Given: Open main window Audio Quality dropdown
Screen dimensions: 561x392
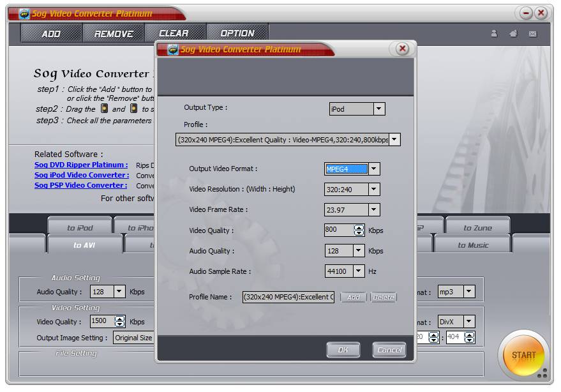Looking at the screenshot, I should click(x=119, y=291).
